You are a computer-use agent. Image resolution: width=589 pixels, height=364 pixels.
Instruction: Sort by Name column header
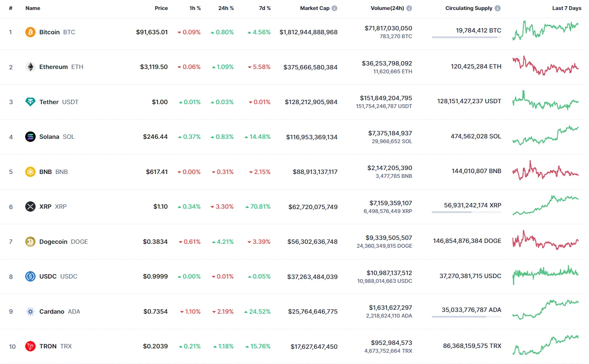33,8
